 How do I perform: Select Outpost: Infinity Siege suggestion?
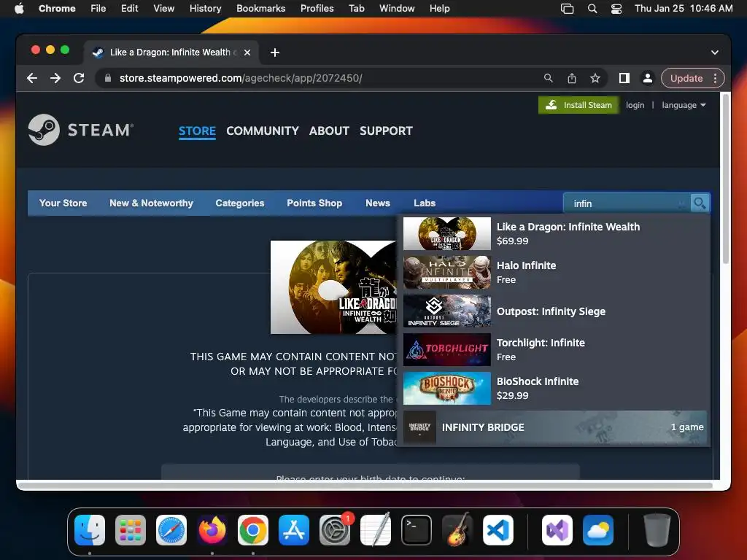554,311
